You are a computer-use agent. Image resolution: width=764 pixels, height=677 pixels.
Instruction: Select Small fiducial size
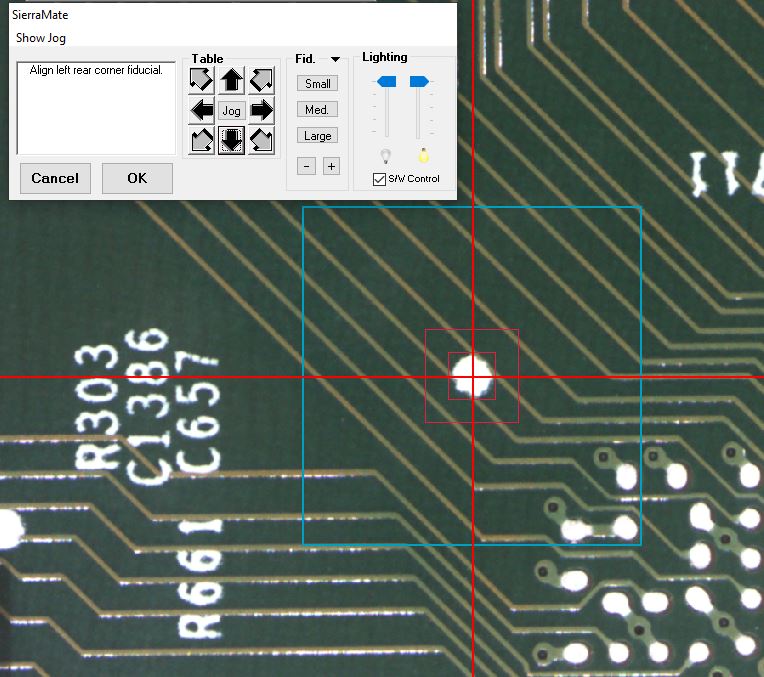tap(317, 84)
